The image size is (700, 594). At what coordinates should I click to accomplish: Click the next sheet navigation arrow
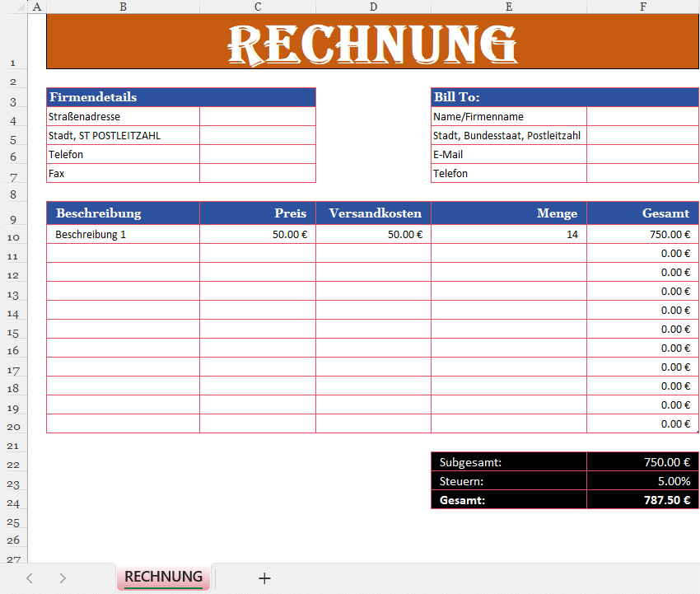click(63, 578)
